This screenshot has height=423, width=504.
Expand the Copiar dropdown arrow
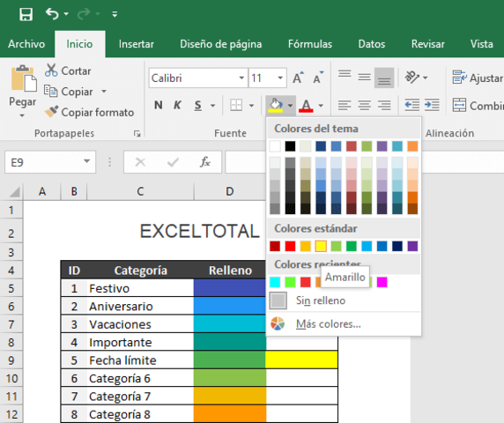(104, 92)
